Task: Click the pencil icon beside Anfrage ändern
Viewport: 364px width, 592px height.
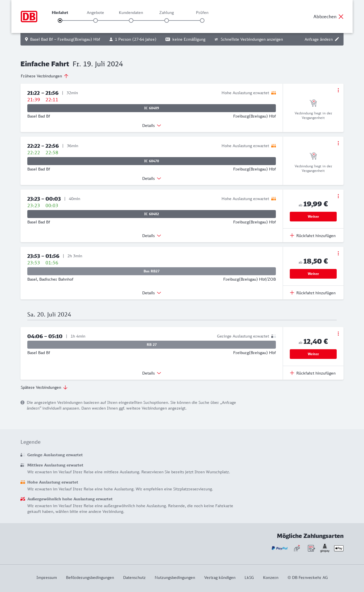Action: [x=337, y=39]
